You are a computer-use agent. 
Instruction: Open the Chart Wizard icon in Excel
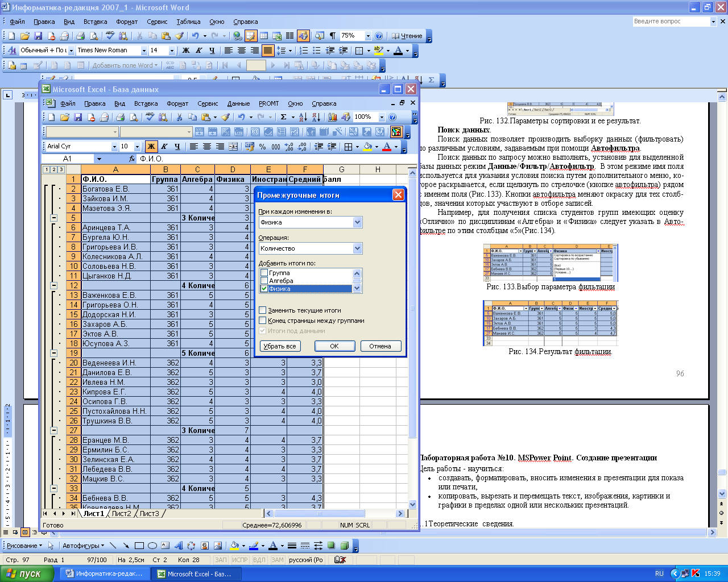point(333,117)
